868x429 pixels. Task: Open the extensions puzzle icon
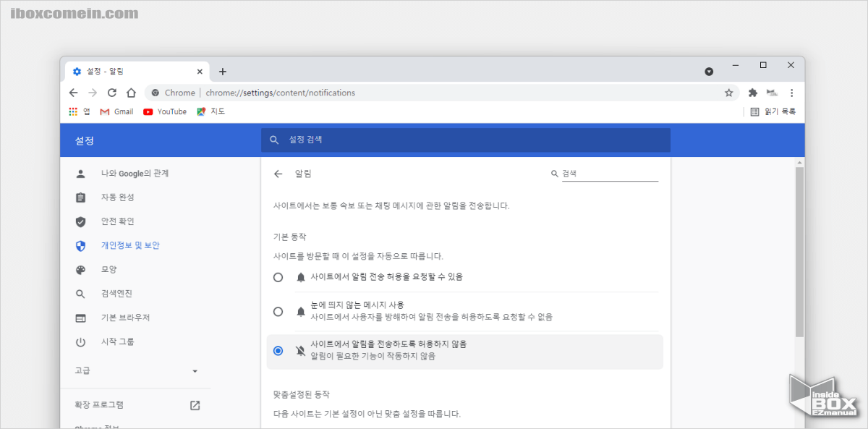pyautogui.click(x=752, y=93)
